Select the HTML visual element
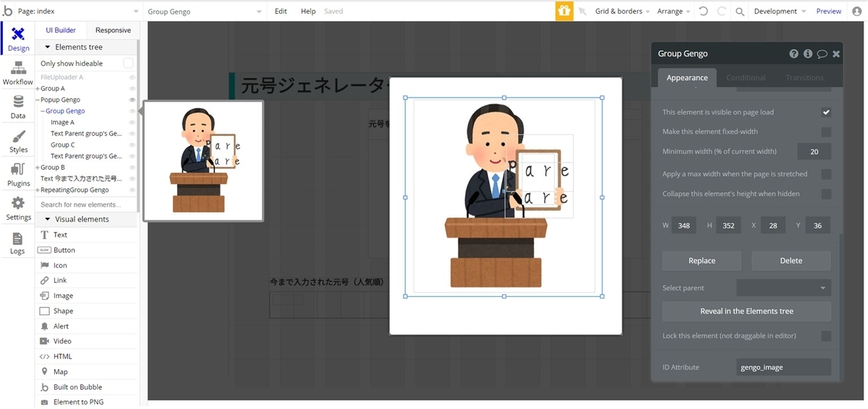Viewport: 868px width, 409px height. (x=86, y=356)
